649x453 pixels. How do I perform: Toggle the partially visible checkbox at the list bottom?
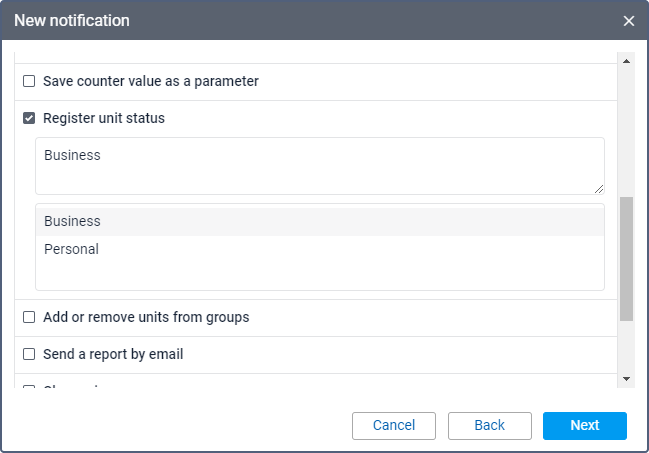pos(29,386)
